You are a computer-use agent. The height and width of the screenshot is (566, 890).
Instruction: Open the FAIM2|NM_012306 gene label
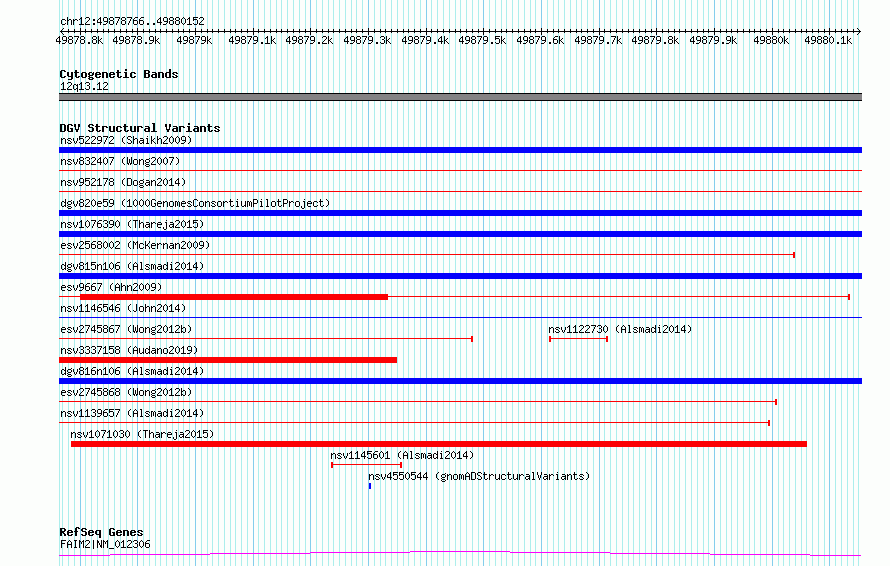click(105, 544)
